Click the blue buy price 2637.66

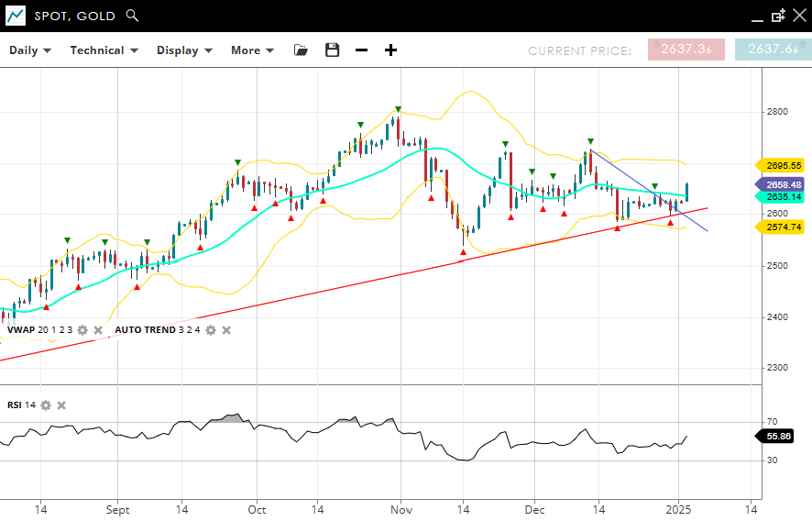coord(773,50)
